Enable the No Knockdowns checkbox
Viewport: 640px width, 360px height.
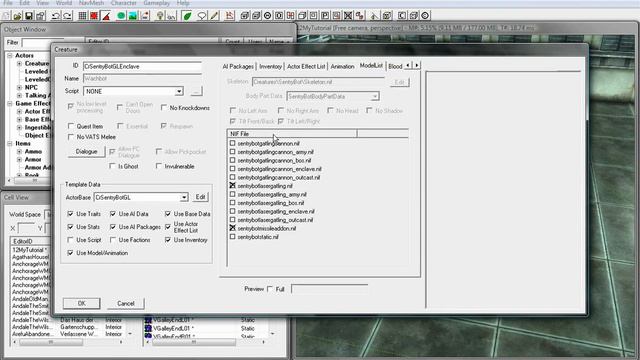click(x=164, y=108)
